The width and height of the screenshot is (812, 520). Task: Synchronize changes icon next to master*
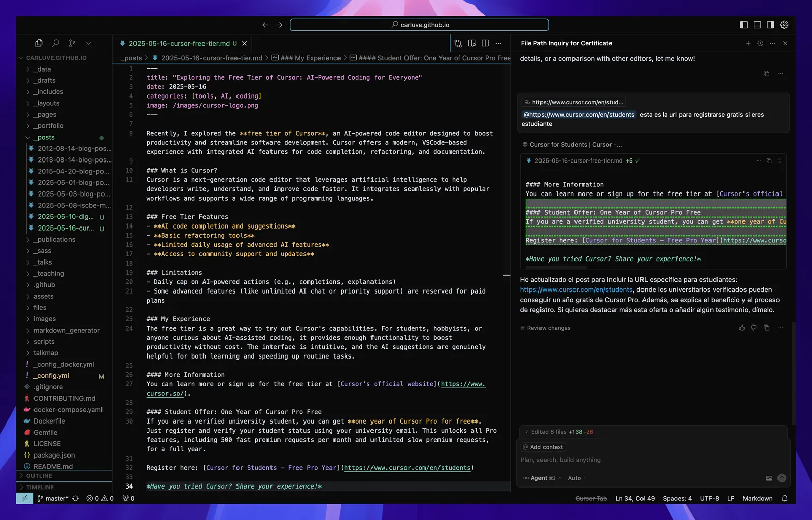click(x=76, y=498)
